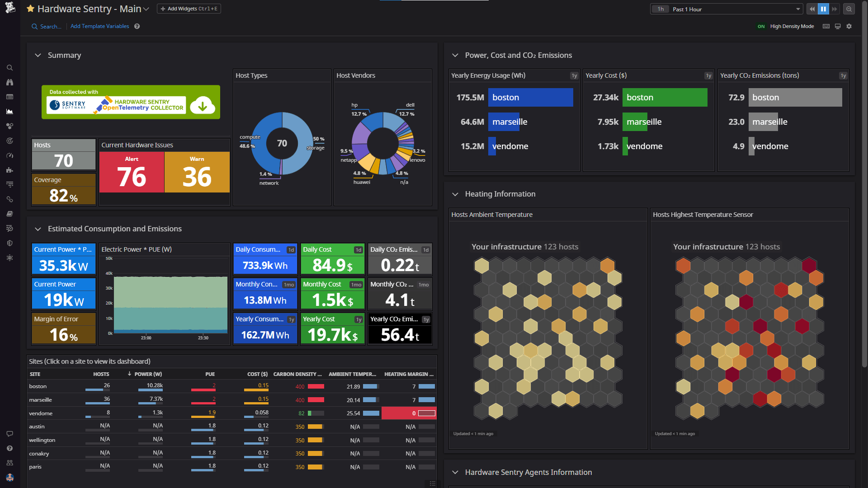The image size is (868, 488).
Task: Select the Integrations puzzle-piece icon
Action: tap(9, 170)
